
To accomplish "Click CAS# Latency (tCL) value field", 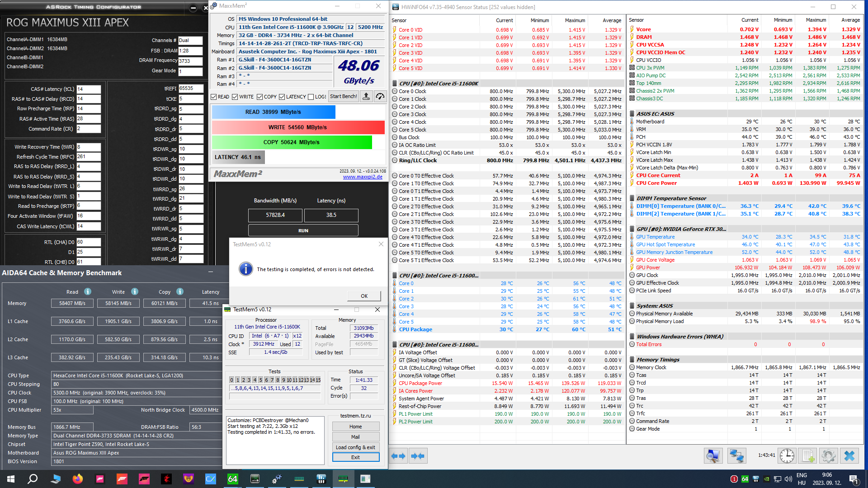I will pyautogui.click(x=89, y=89).
